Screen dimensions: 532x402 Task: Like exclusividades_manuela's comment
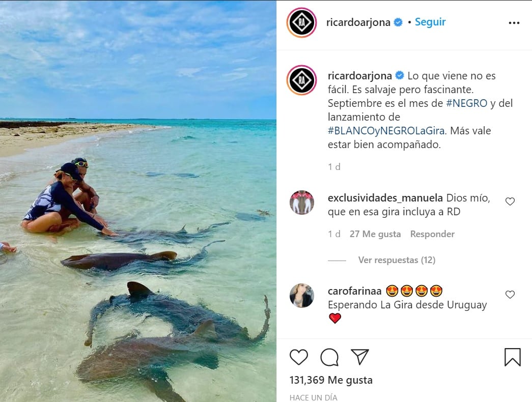tap(510, 202)
